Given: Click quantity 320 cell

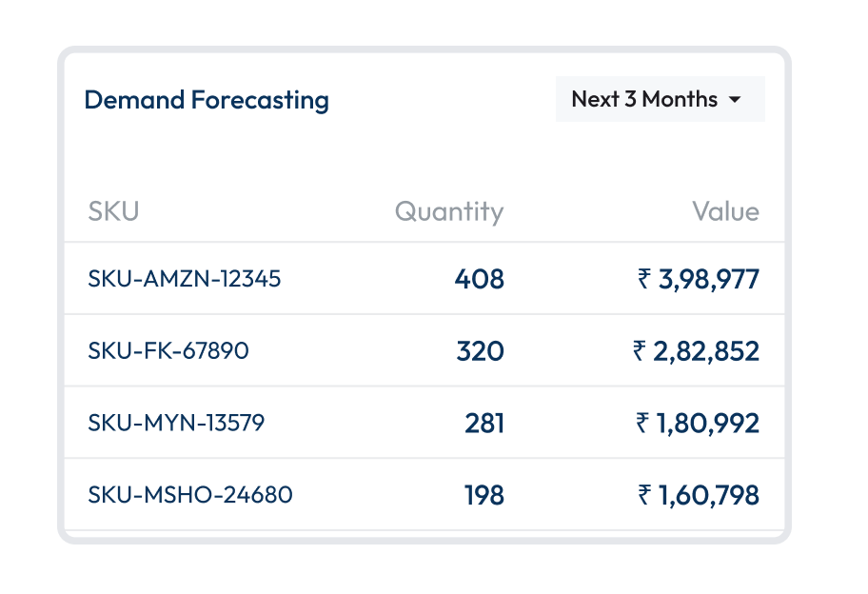Looking at the screenshot, I should (480, 351).
